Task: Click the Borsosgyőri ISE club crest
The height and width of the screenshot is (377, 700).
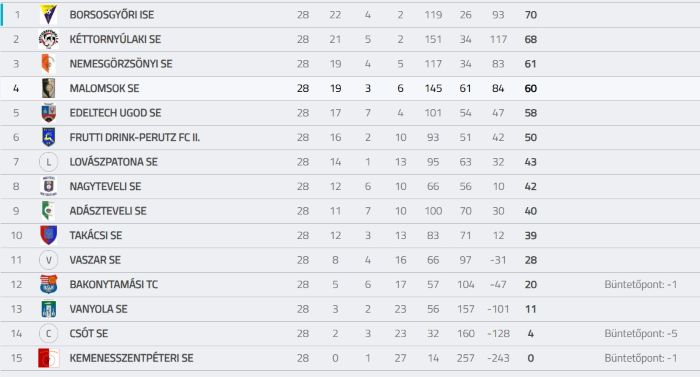Action: pyautogui.click(x=48, y=15)
